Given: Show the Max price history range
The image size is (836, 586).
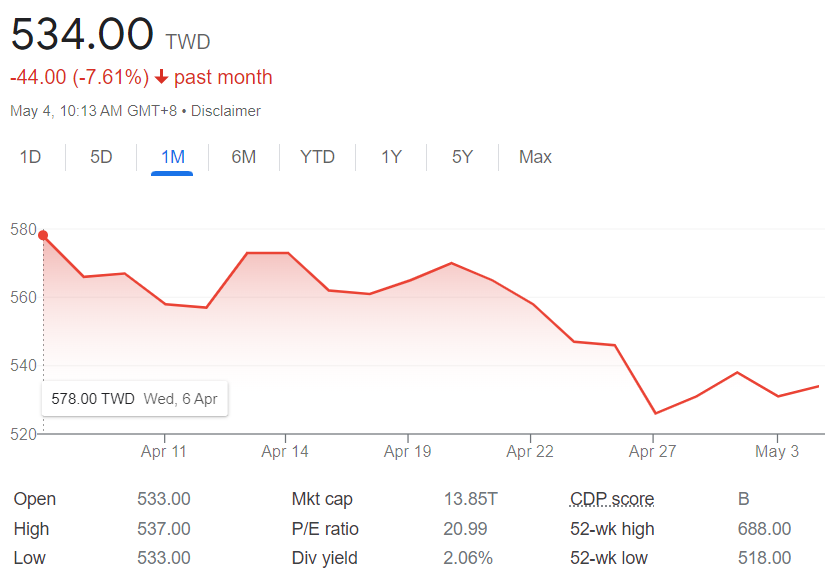Looking at the screenshot, I should coord(535,157).
